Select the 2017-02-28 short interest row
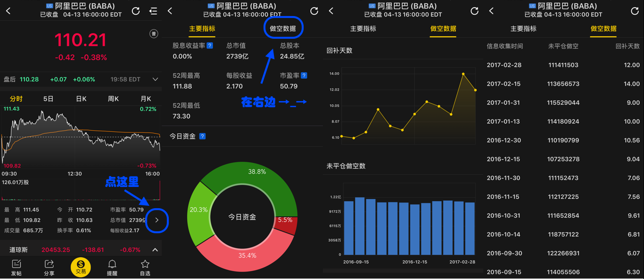The height and width of the screenshot is (279, 644). pos(561,65)
